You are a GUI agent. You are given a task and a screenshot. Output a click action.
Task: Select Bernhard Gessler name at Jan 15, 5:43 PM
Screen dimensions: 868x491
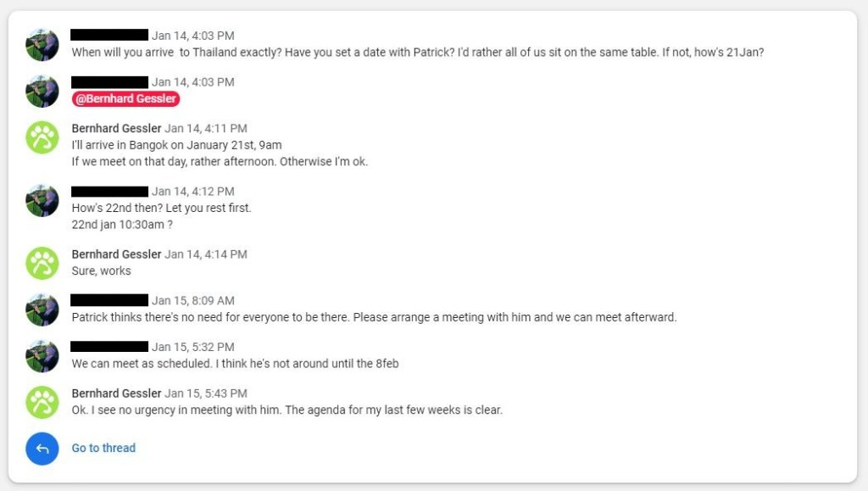[x=116, y=393]
